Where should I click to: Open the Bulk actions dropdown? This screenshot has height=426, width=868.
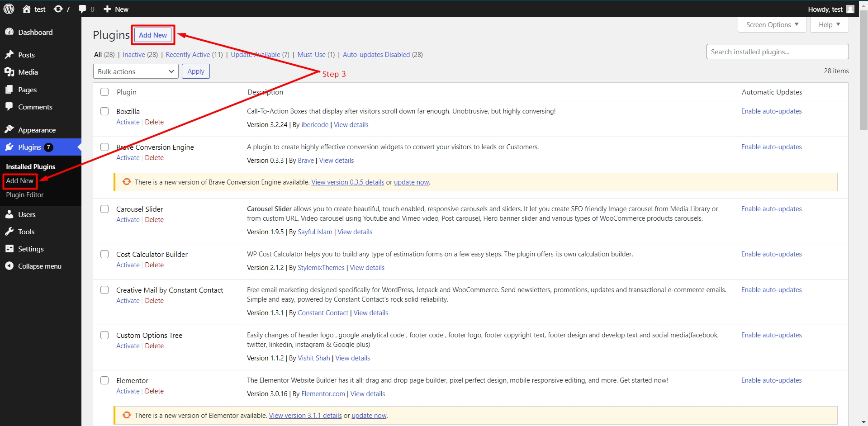pyautogui.click(x=136, y=71)
